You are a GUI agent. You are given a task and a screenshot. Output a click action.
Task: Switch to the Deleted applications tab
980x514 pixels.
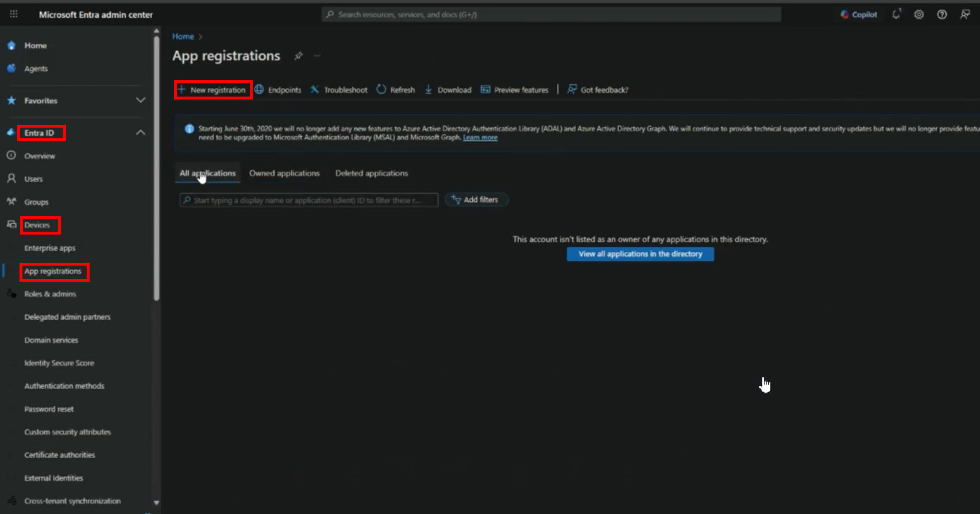372,173
